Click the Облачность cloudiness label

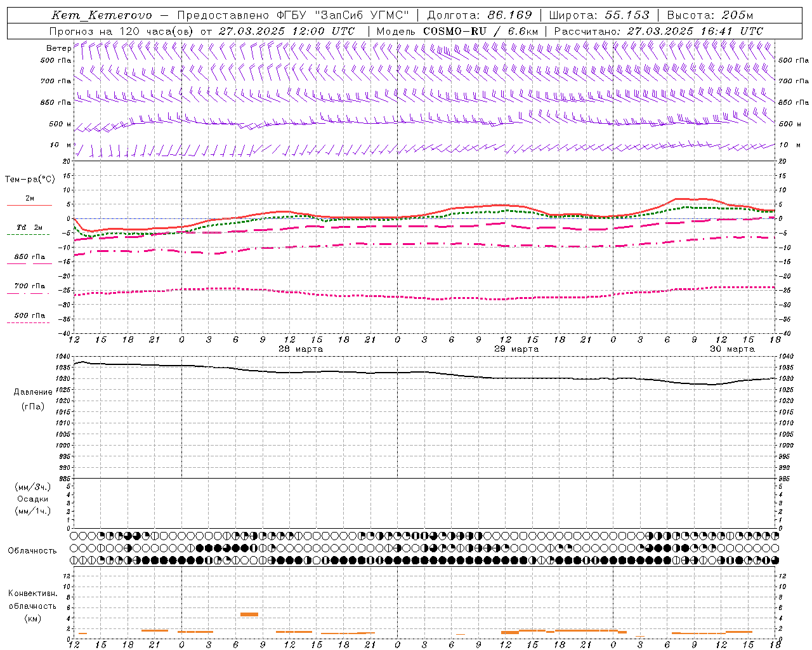(x=32, y=551)
